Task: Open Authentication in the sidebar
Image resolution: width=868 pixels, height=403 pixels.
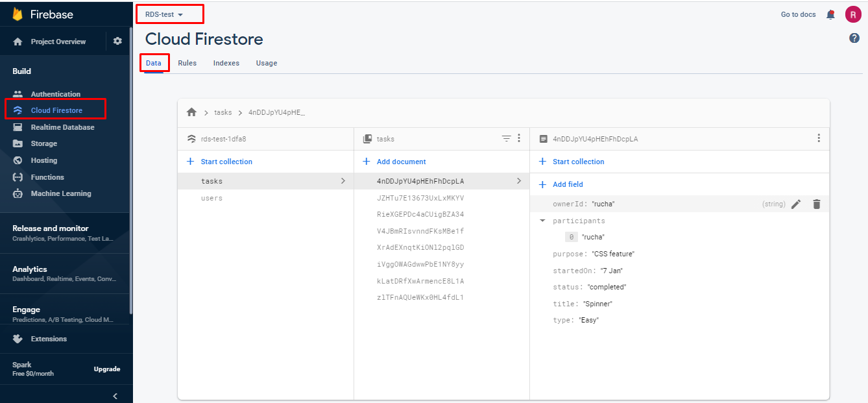Action: (x=56, y=94)
